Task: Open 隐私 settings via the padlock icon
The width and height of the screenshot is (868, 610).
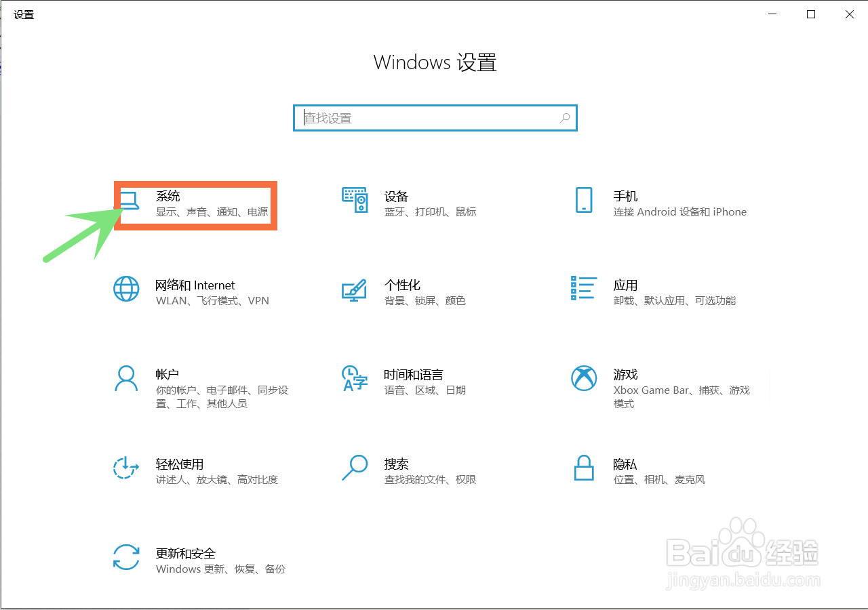Action: click(x=584, y=469)
